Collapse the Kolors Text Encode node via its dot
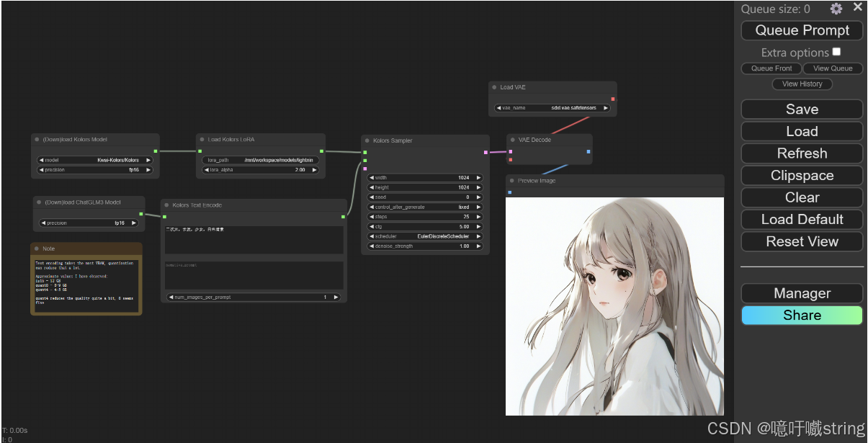Viewport: 868px width, 443px height. (166, 205)
